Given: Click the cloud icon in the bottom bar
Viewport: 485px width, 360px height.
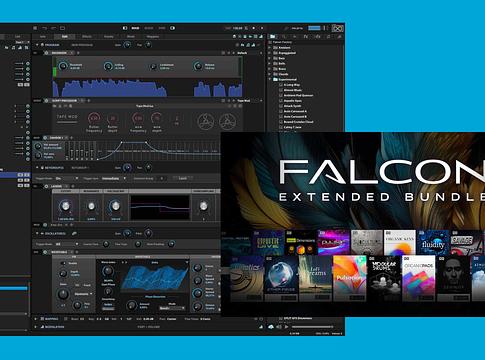Looking at the screenshot, I should (271, 327).
